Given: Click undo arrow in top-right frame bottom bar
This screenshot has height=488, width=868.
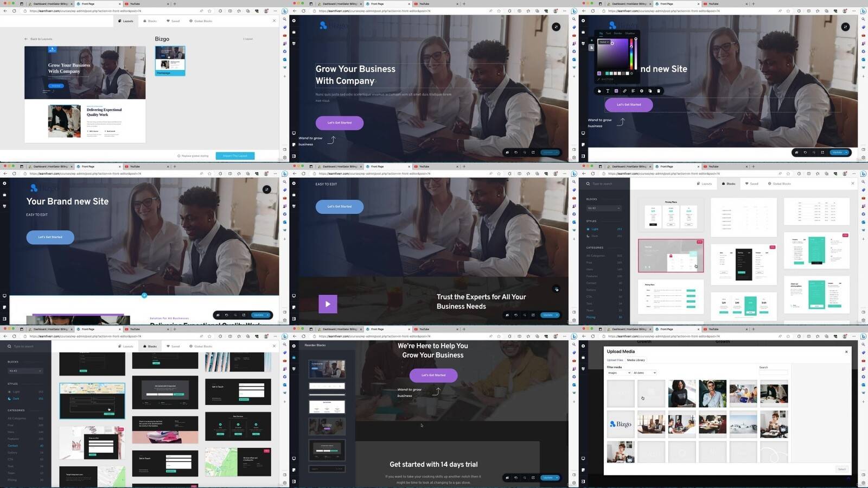Looking at the screenshot, I should 805,153.
